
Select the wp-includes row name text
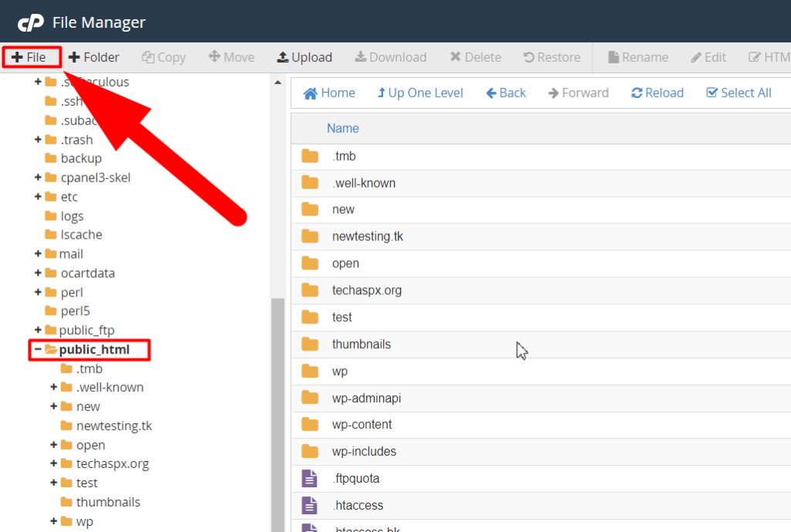tap(365, 451)
